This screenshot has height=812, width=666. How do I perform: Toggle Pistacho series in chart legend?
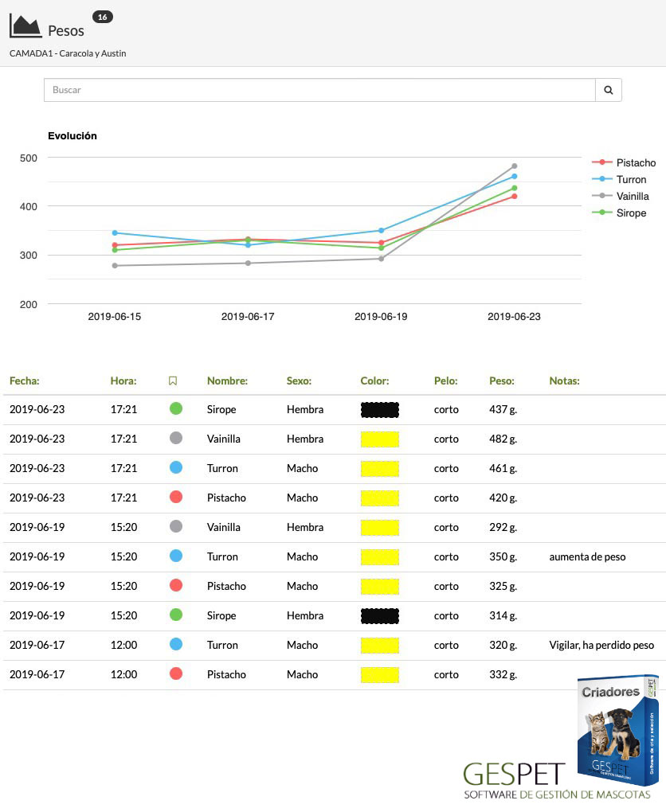(624, 162)
